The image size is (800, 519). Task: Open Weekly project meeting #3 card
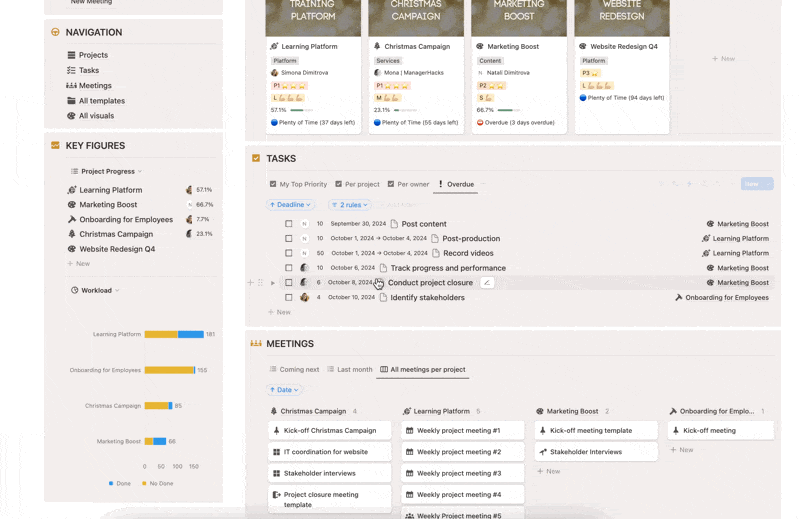pos(463,474)
